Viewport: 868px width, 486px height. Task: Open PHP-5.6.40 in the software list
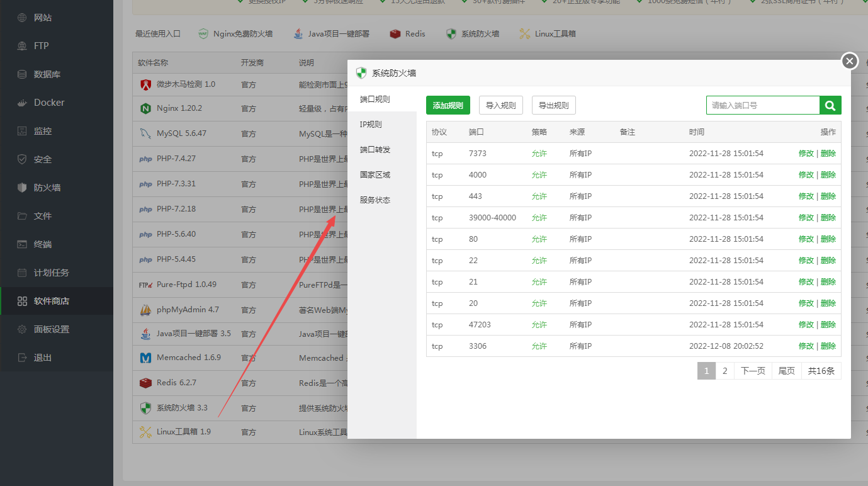[176, 234]
